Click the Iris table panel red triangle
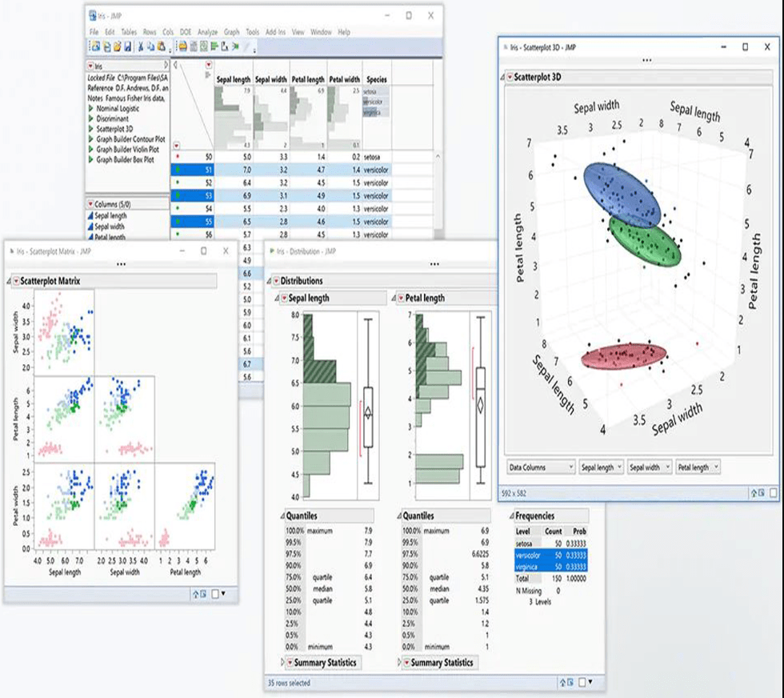Image resolution: width=784 pixels, height=698 pixels. [90, 66]
